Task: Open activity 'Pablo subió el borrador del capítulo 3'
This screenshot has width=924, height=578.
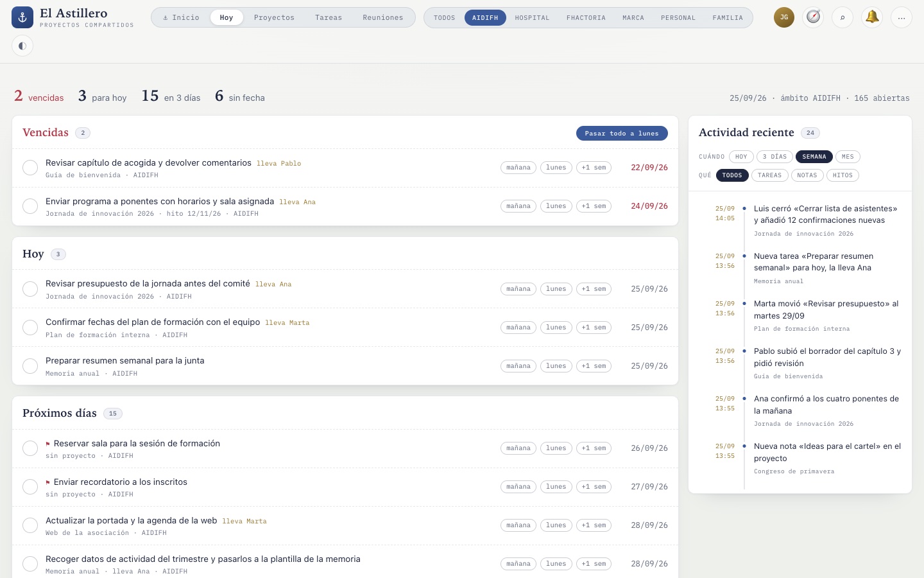Action: [x=828, y=357]
